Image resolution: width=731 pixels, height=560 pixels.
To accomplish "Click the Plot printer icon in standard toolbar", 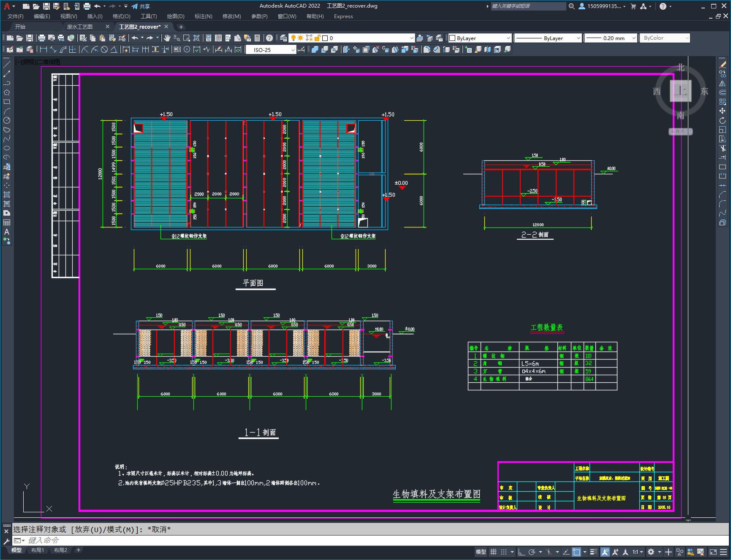I will tap(42, 38).
